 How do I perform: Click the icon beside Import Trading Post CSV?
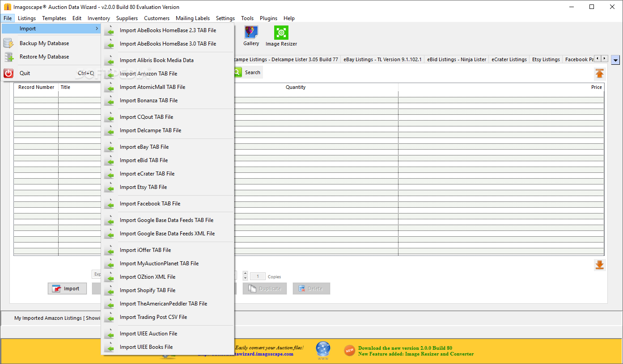(109, 317)
